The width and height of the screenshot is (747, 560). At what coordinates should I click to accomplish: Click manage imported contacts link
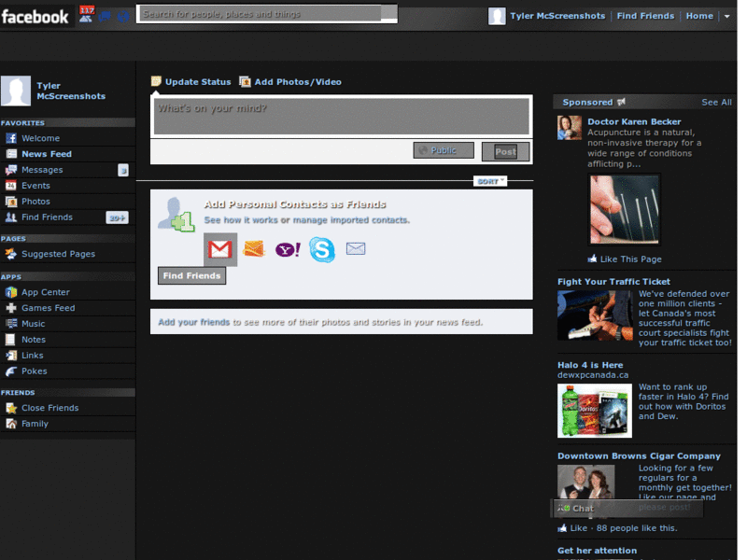pos(350,220)
